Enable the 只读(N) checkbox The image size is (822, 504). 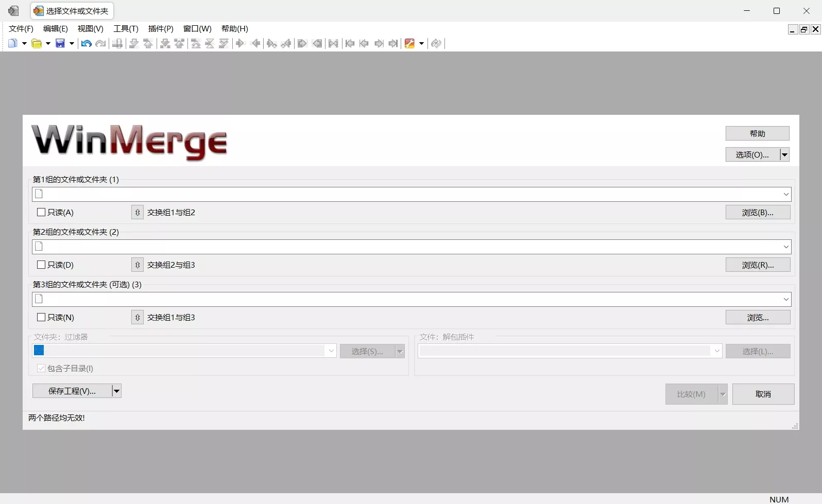41,317
